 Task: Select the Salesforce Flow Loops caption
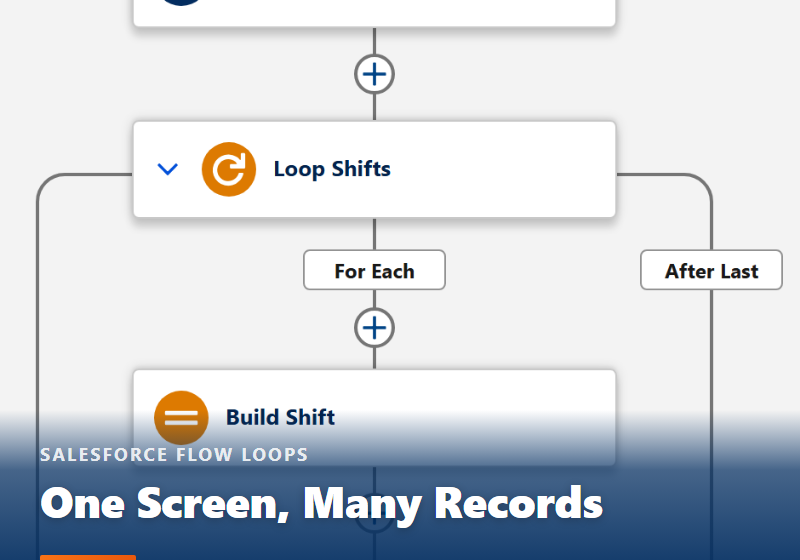[x=174, y=454]
